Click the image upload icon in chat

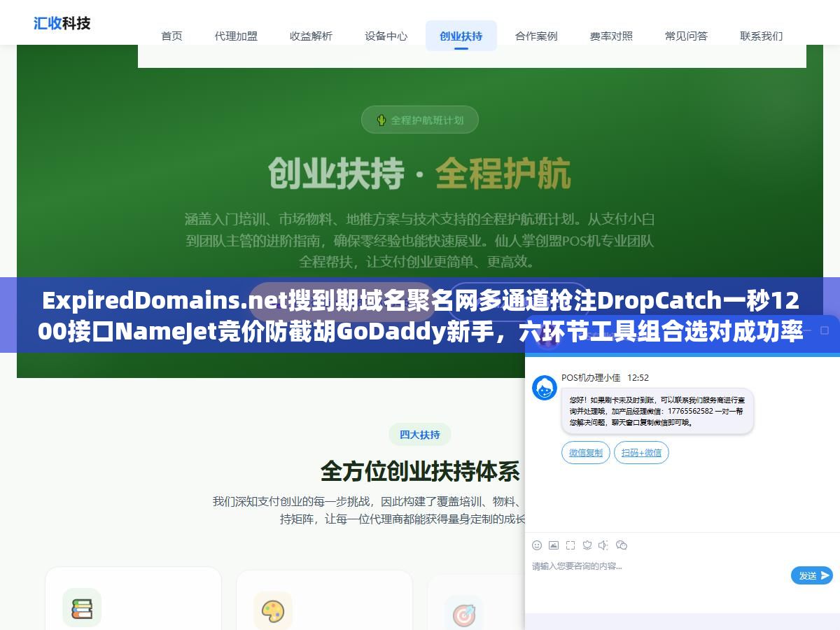554,545
